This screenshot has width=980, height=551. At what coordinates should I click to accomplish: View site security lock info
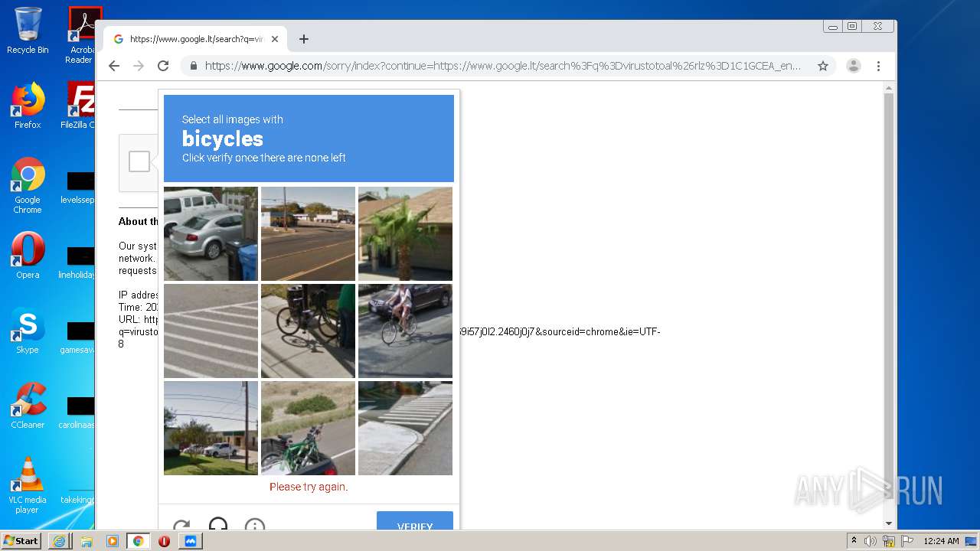[194, 66]
